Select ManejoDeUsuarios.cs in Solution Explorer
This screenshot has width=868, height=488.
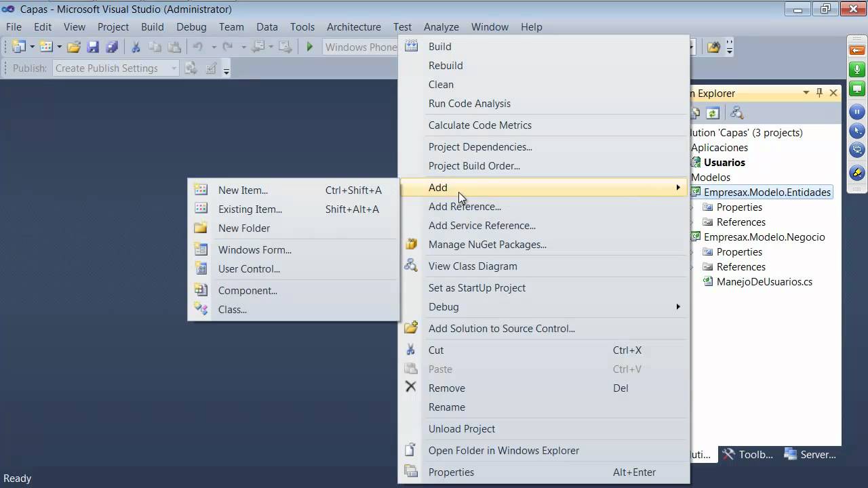(764, 282)
